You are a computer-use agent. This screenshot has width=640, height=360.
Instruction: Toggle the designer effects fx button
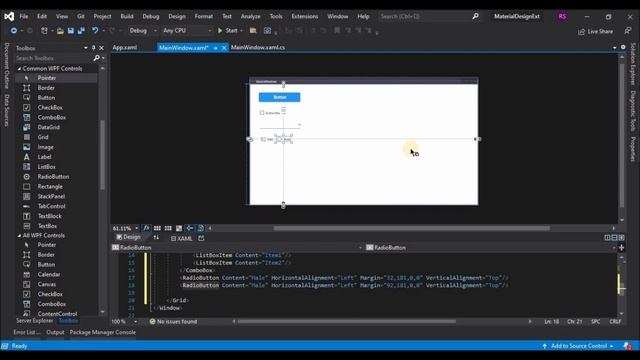pyautogui.click(x=146, y=228)
